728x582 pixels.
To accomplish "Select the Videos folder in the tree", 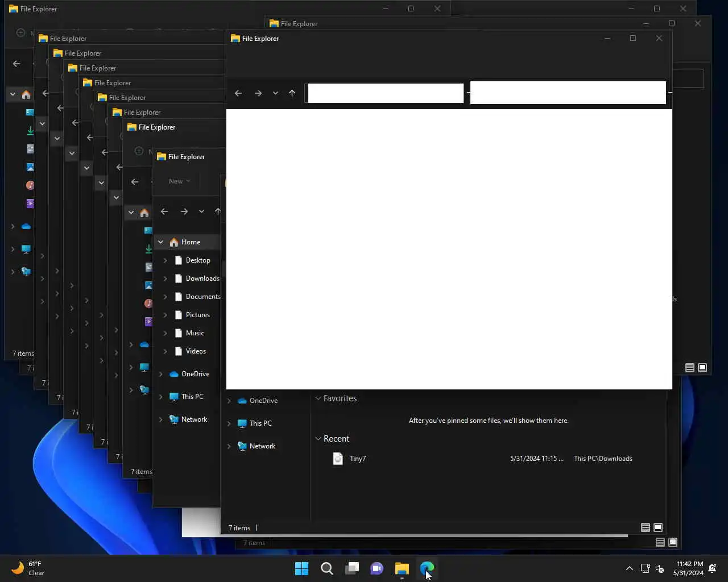I will [x=191, y=351].
